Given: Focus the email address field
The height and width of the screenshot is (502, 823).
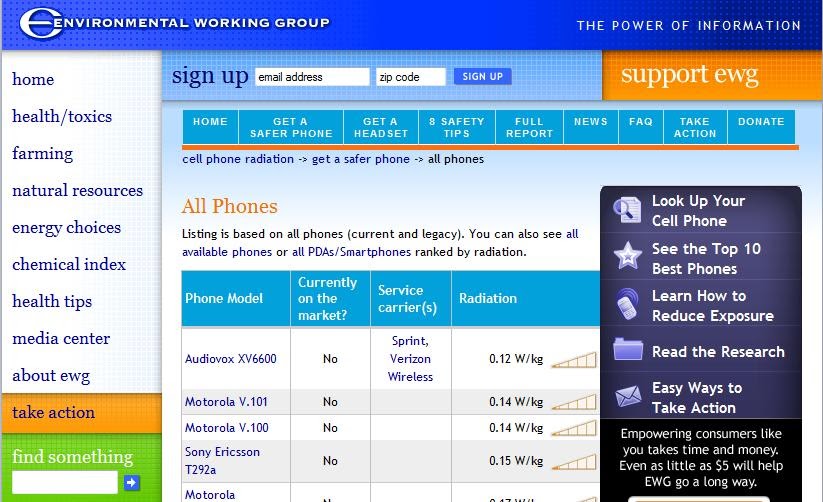Looking at the screenshot, I should click(312, 77).
